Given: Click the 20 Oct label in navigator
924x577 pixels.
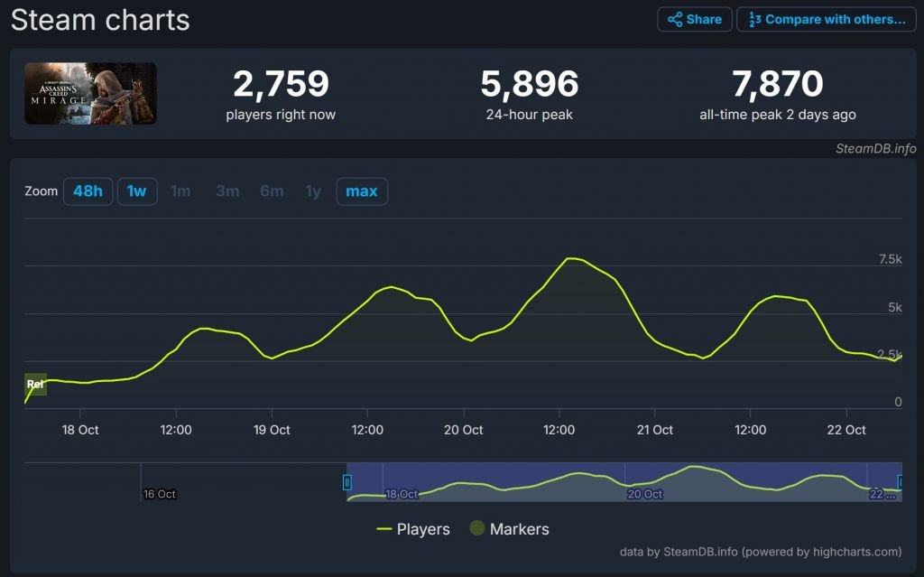Looking at the screenshot, I should [x=644, y=494].
